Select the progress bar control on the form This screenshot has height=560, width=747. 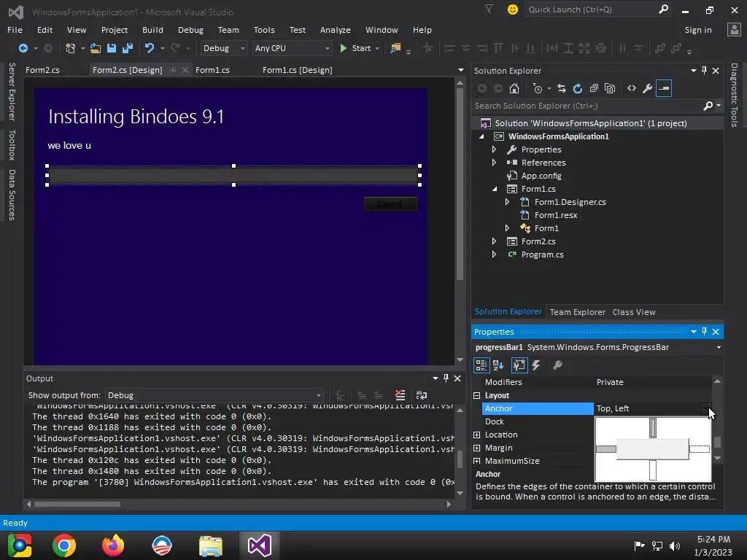(233, 175)
